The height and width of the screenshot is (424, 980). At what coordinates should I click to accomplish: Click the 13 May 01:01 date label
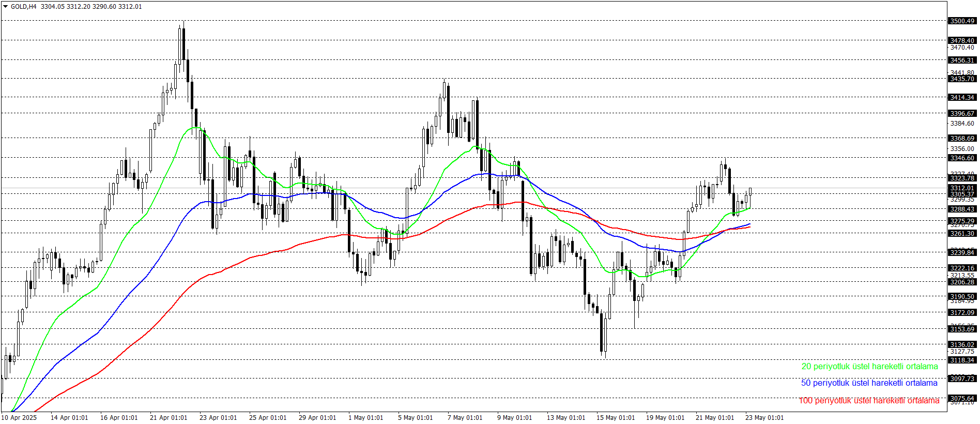(566, 418)
